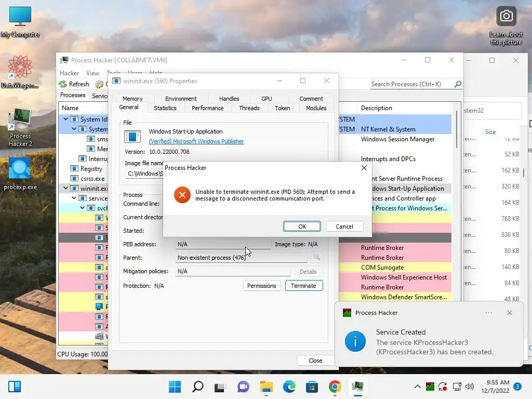Show hidden tray icons chevron
Viewport: 532px width, 399px height.
418,387
